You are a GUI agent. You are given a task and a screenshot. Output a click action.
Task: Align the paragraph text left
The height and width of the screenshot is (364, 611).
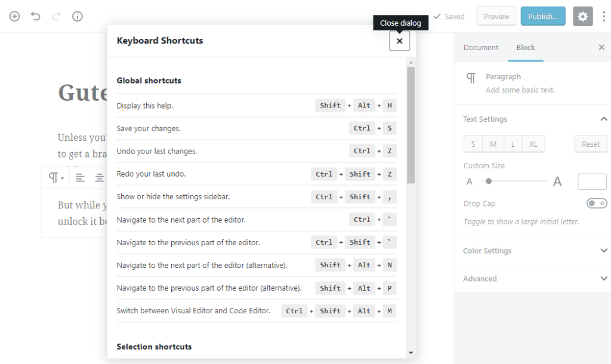[x=81, y=178]
